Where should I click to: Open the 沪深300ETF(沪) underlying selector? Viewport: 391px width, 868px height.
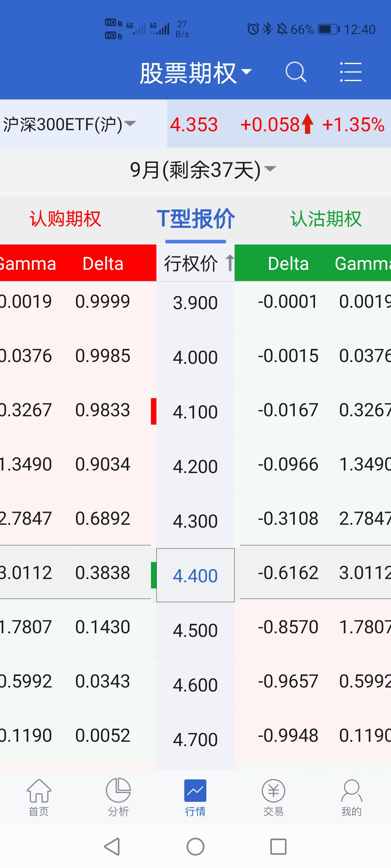tap(70, 124)
